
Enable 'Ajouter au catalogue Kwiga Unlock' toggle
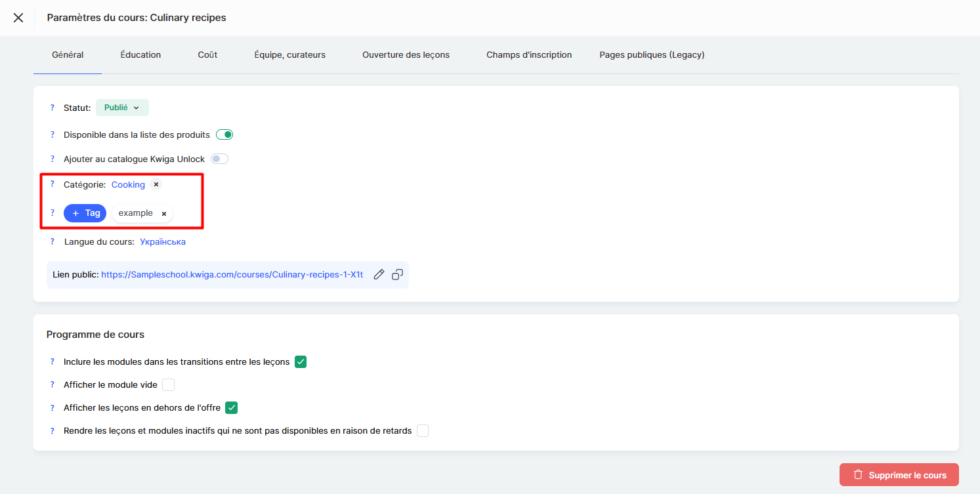click(219, 159)
